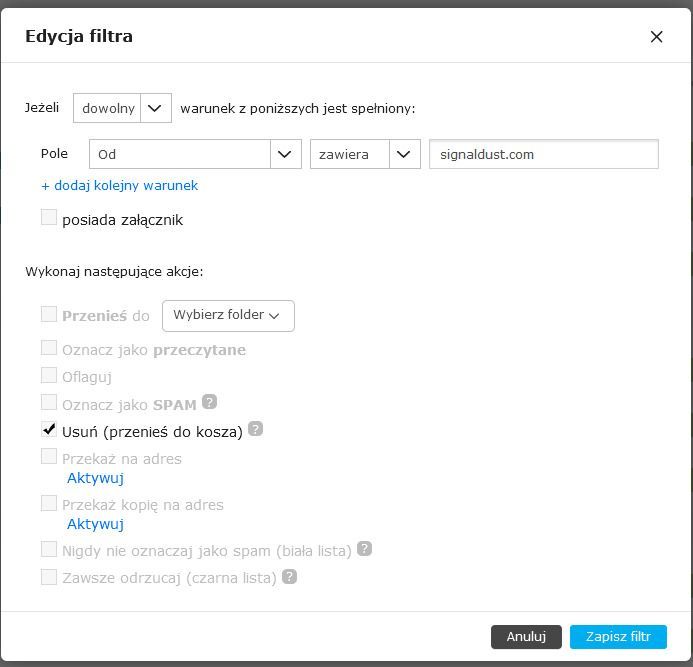
Task: Click Aktywuj under Przekaż na adres
Action: pyautogui.click(x=95, y=478)
